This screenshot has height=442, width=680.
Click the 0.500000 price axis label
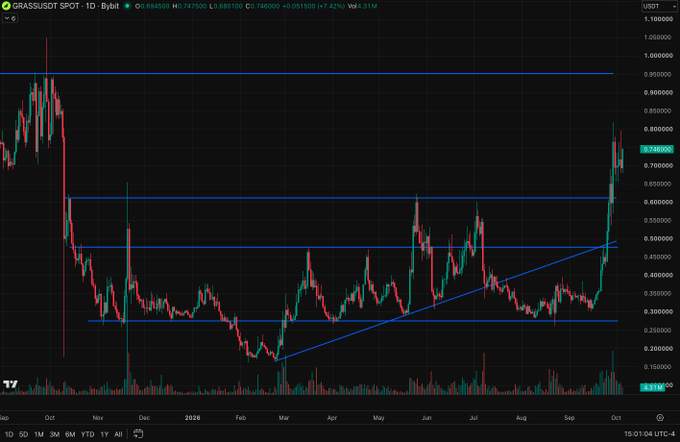pos(658,239)
